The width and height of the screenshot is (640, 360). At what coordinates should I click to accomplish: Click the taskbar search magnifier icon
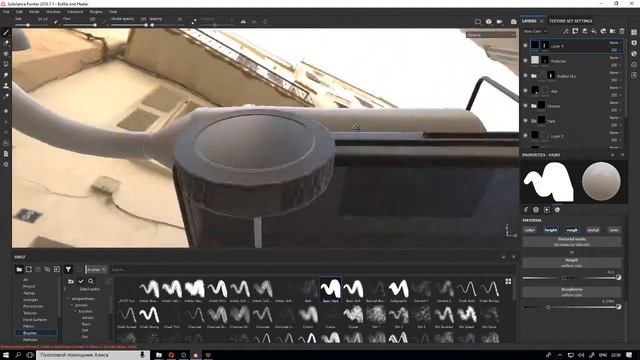pyautogui.click(x=18, y=355)
